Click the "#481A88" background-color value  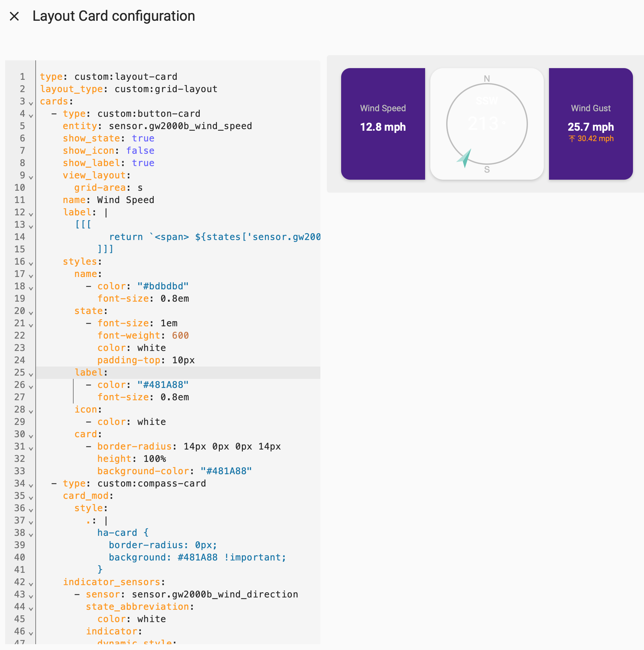[226, 471]
